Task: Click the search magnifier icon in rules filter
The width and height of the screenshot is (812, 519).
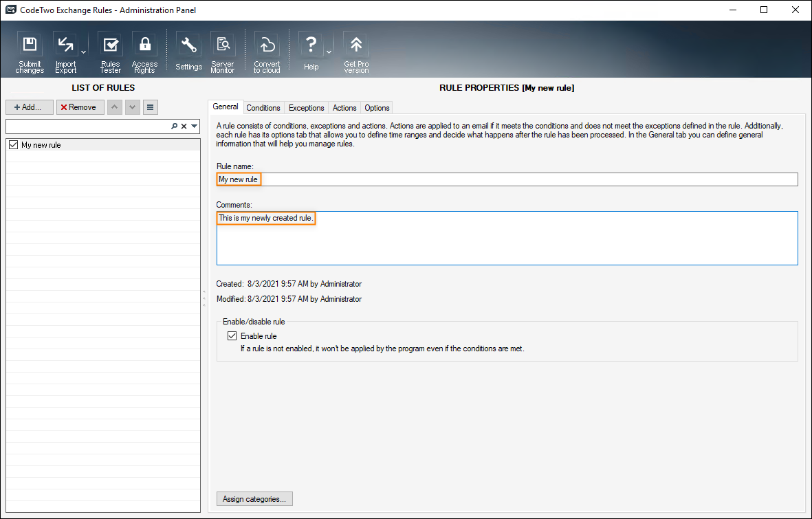Action: [175, 126]
